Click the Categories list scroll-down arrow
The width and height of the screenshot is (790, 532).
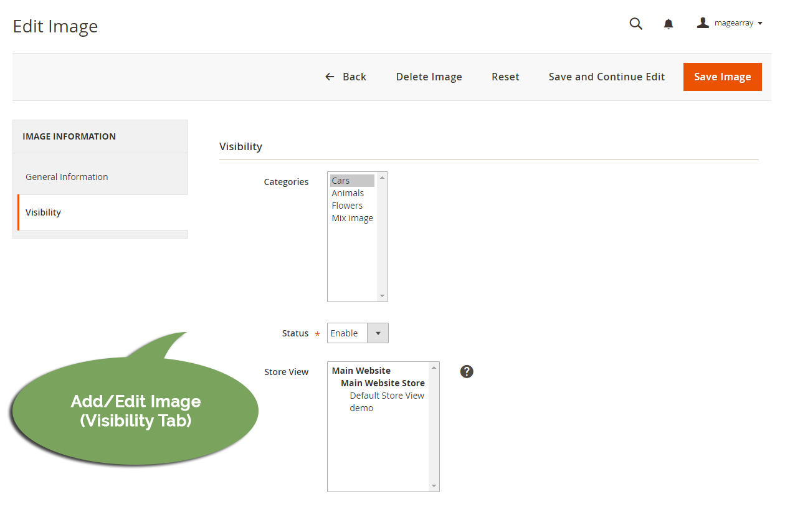tap(382, 296)
